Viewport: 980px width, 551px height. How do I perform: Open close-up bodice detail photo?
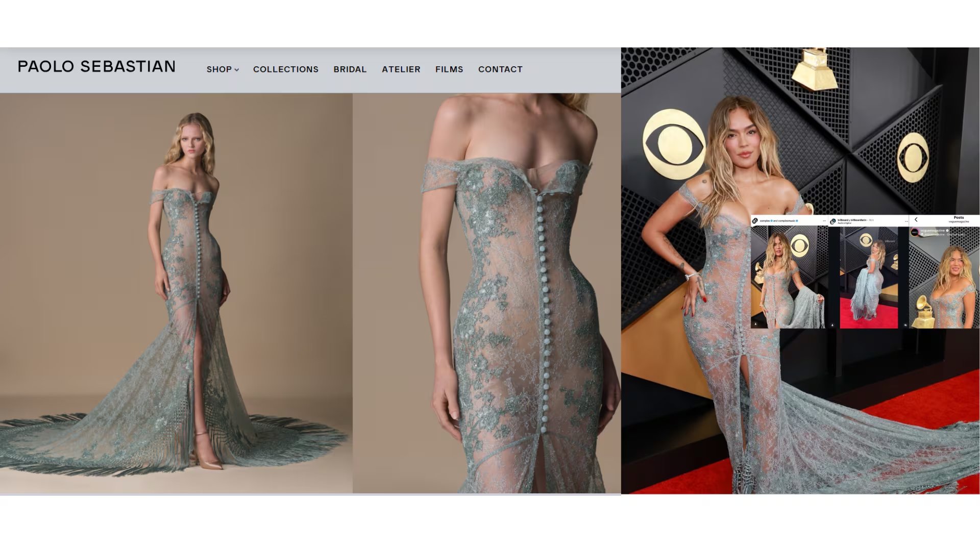(x=486, y=293)
